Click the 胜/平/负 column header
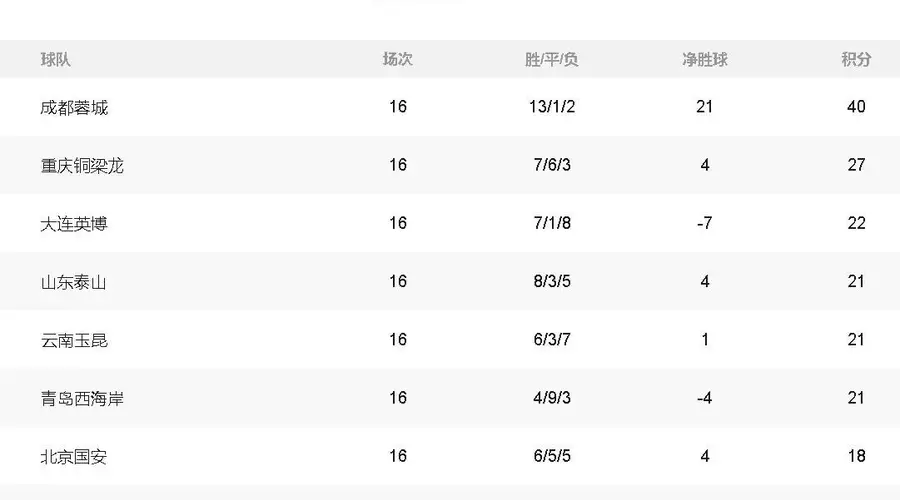 point(552,59)
